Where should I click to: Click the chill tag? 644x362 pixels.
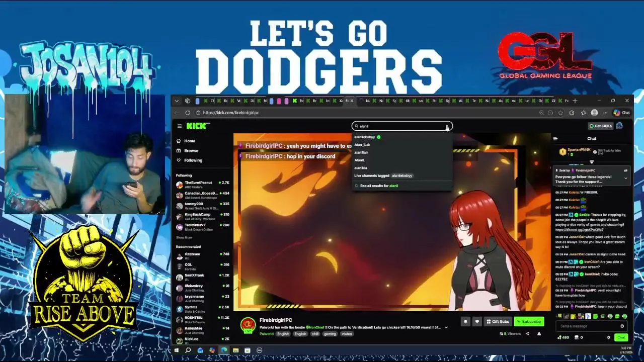(315, 334)
